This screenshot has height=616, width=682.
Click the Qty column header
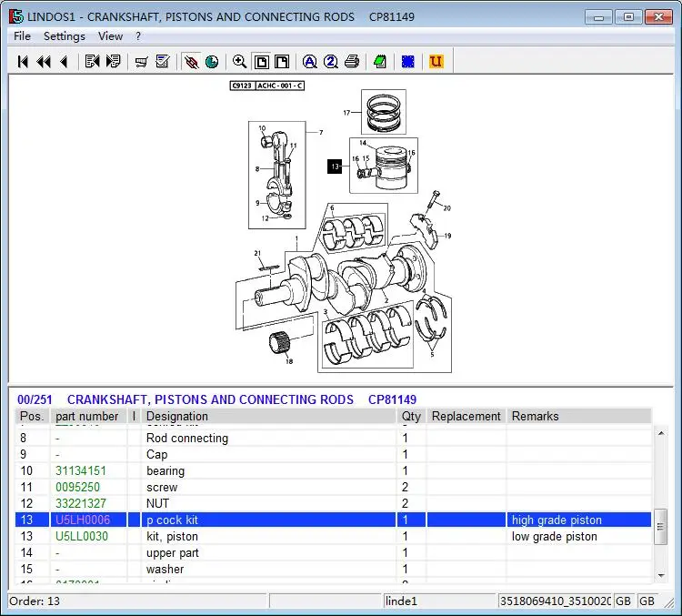pos(411,416)
